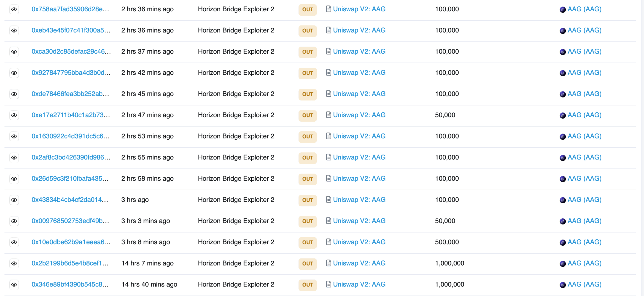
Task: Open Uniswap V2: AAG in the 2 hrs 45 mins row
Action: click(359, 94)
